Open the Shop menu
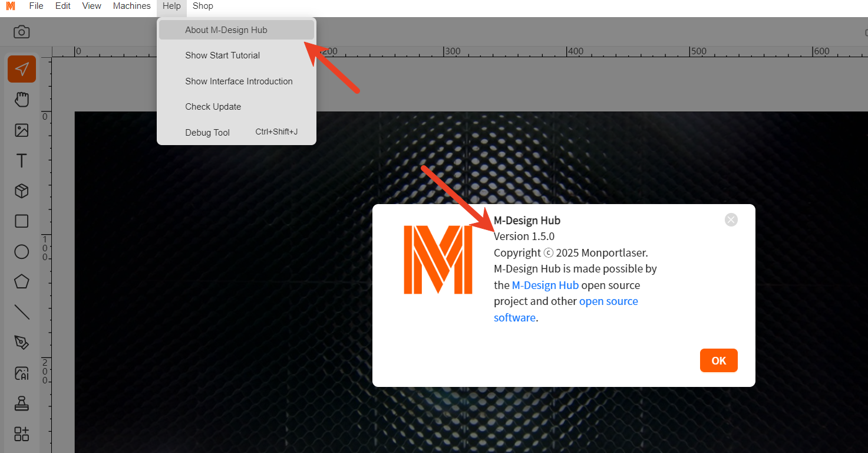Viewport: 868px width, 453px height. coord(203,6)
